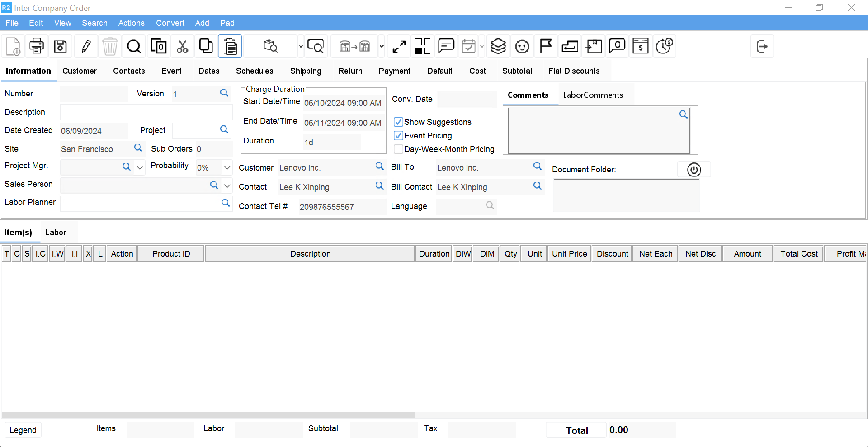Open the Convert menu

[170, 23]
